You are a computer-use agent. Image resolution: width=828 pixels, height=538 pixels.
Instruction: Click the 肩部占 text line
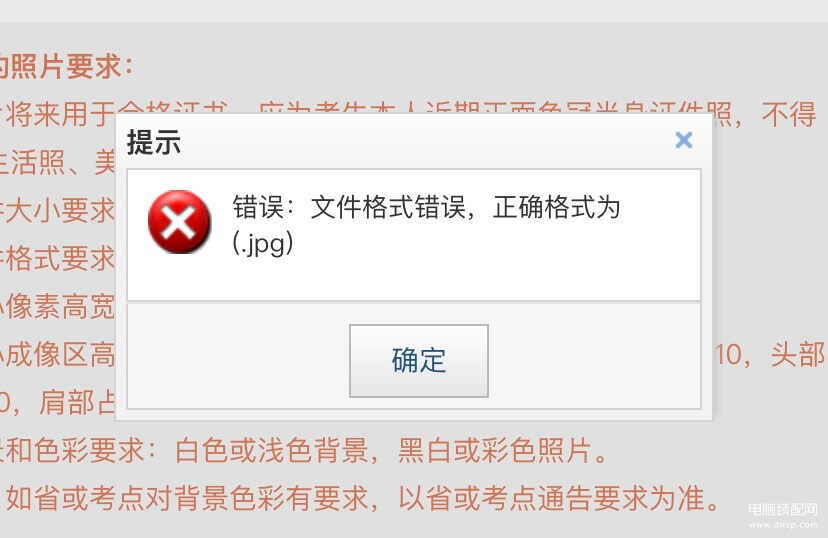click(x=57, y=402)
